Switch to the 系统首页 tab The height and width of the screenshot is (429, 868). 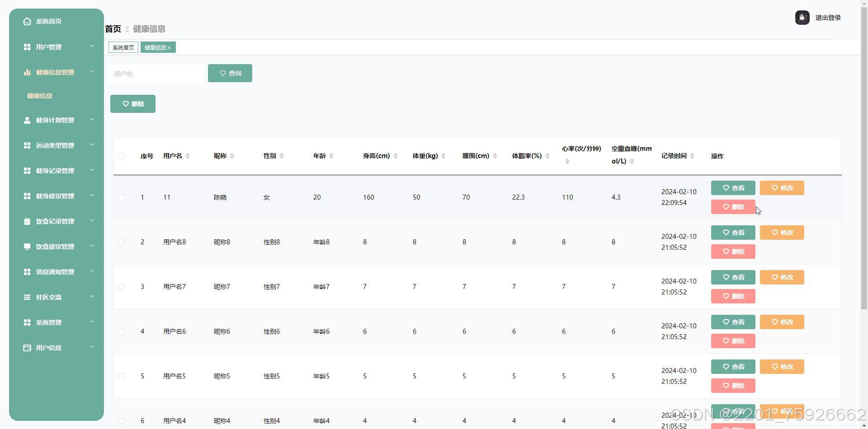[x=123, y=47]
